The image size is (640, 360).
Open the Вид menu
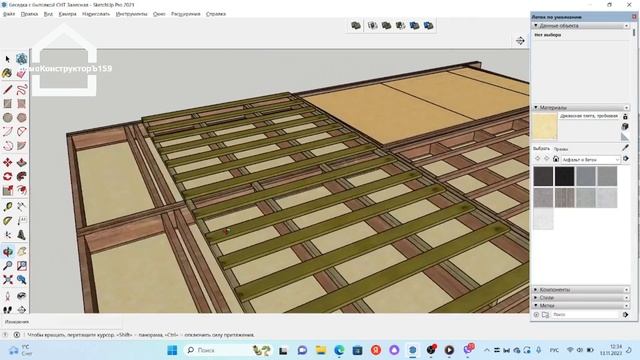[48, 14]
